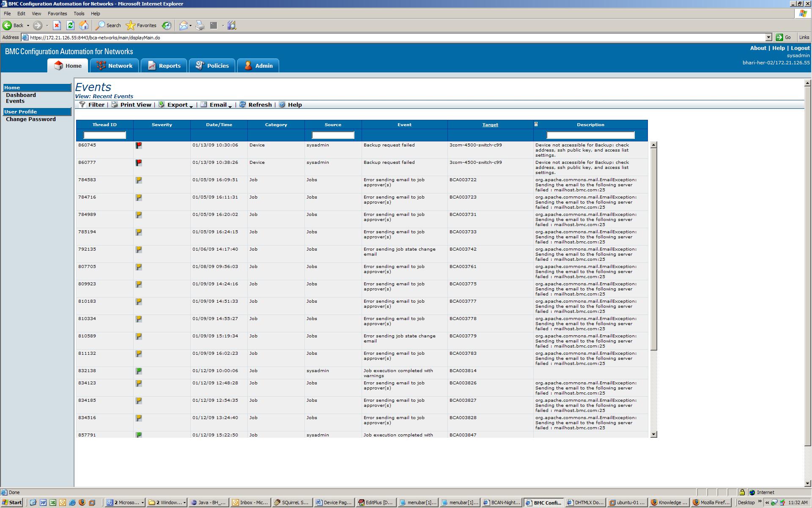Click the Change Password link
This screenshot has height=508, width=812.
tap(31, 119)
